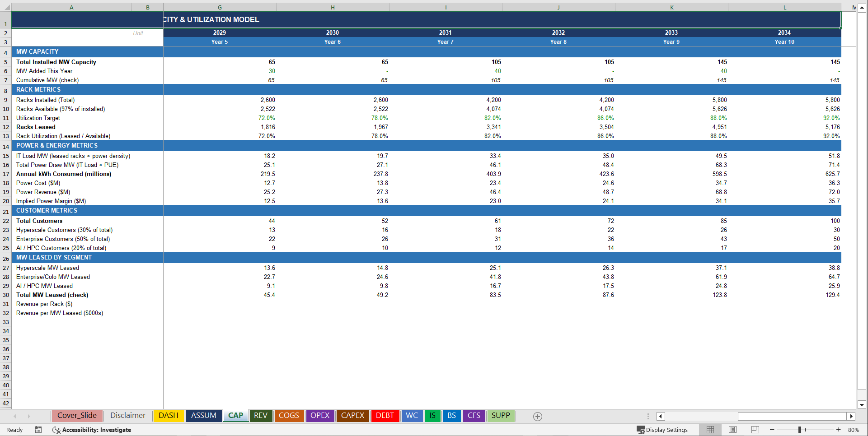Open Page Break Preview in status bar
The width and height of the screenshot is (868, 436).
tap(755, 430)
